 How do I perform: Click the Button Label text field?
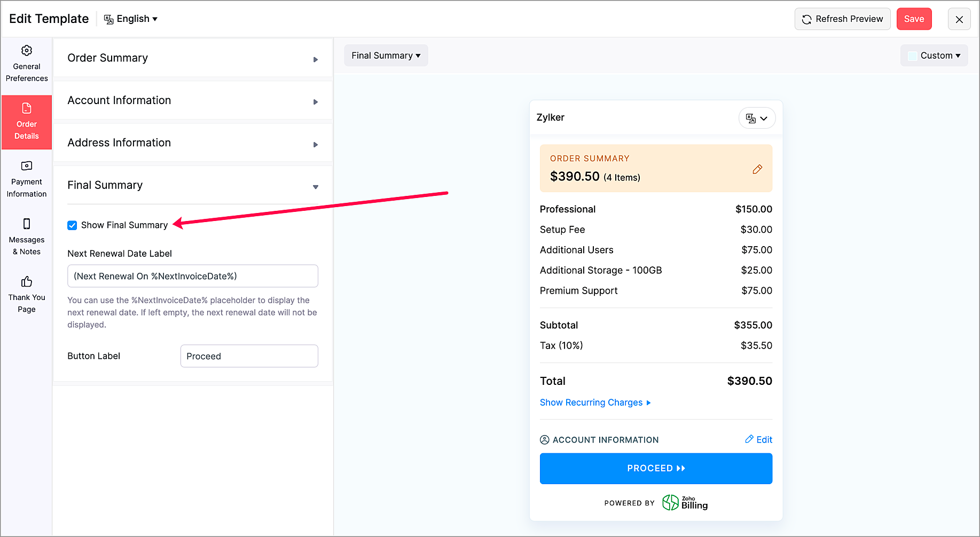click(249, 356)
